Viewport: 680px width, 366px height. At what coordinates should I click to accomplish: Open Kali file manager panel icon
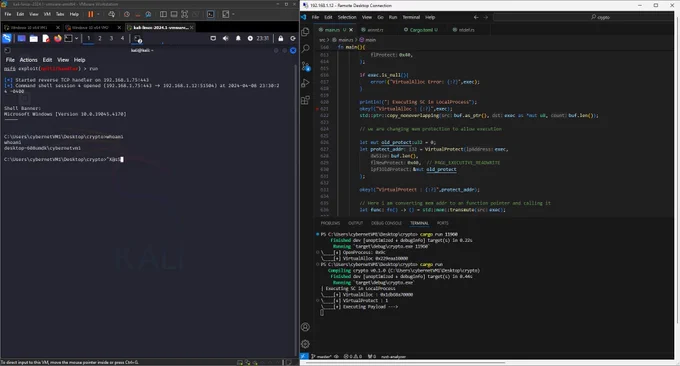pos(33,39)
